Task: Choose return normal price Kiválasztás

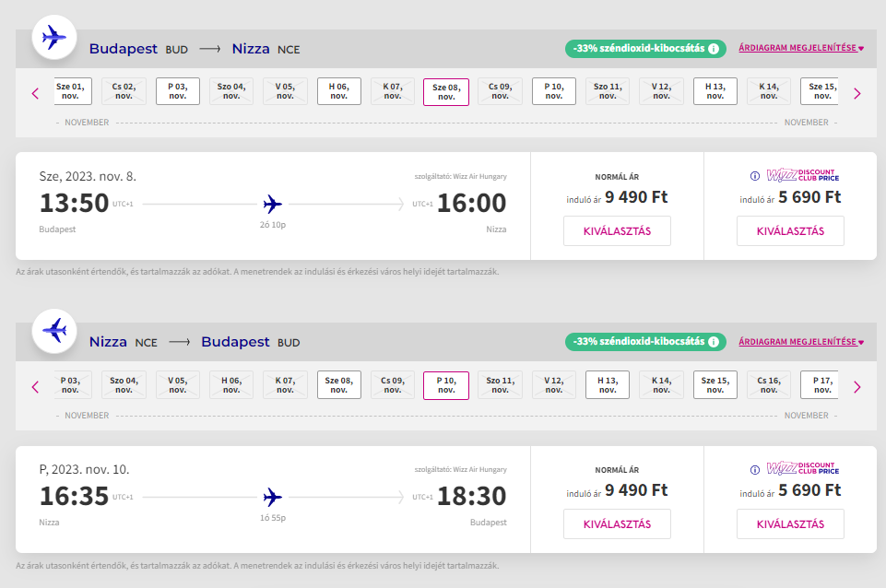Action: click(x=617, y=524)
